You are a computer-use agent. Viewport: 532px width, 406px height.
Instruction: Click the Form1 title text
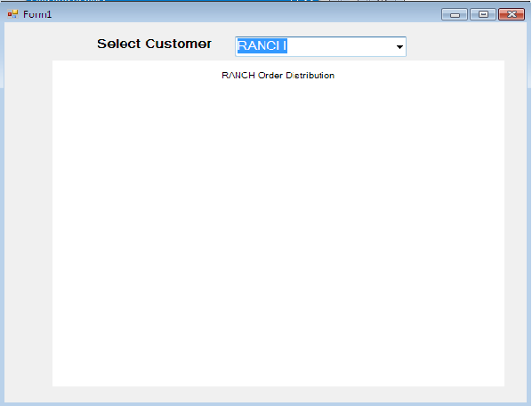pyautogui.click(x=37, y=14)
